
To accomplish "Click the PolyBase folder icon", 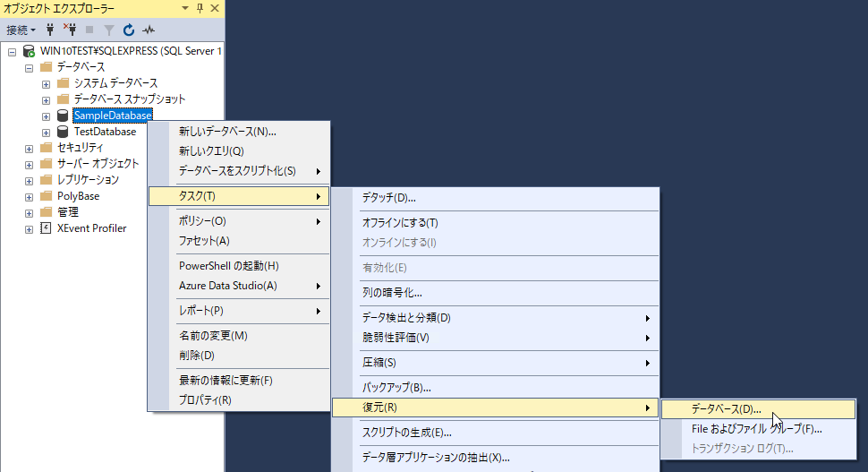I will pyautogui.click(x=47, y=195).
